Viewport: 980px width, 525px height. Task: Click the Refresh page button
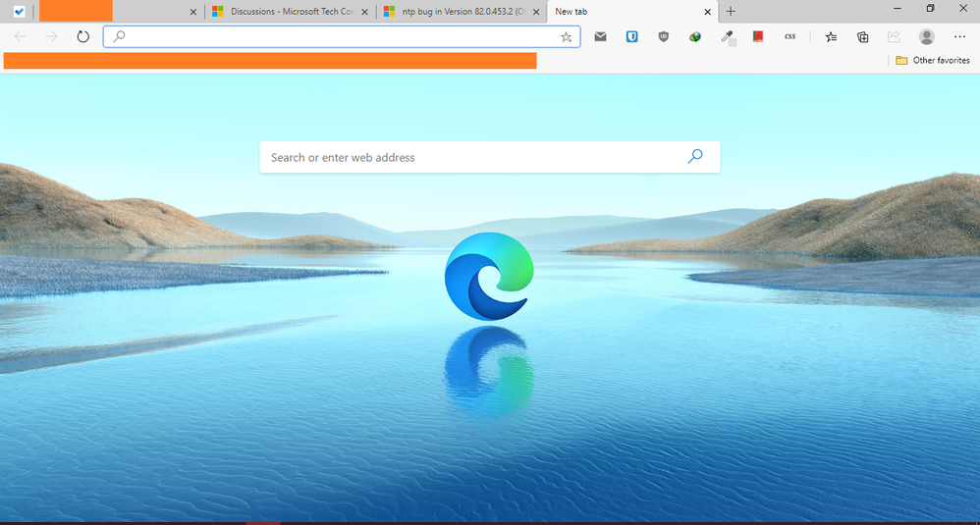(83, 37)
